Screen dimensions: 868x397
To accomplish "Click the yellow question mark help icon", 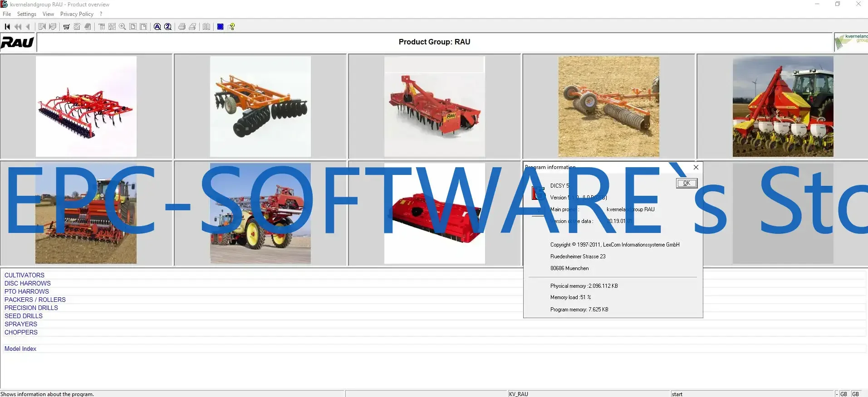I will (x=232, y=27).
